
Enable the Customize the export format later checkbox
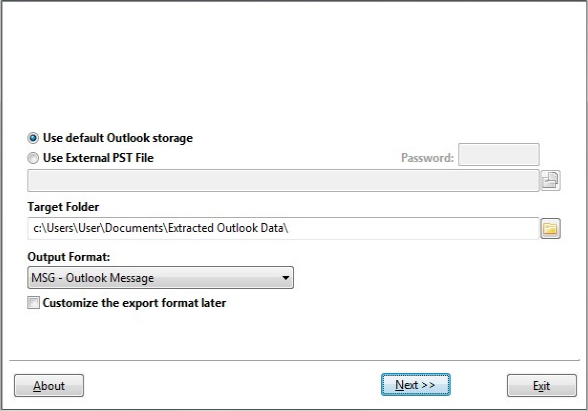tap(33, 303)
